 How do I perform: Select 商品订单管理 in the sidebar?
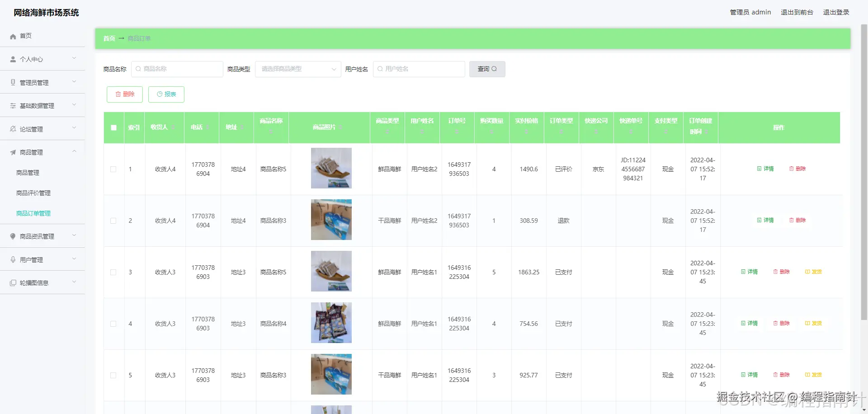coord(33,213)
